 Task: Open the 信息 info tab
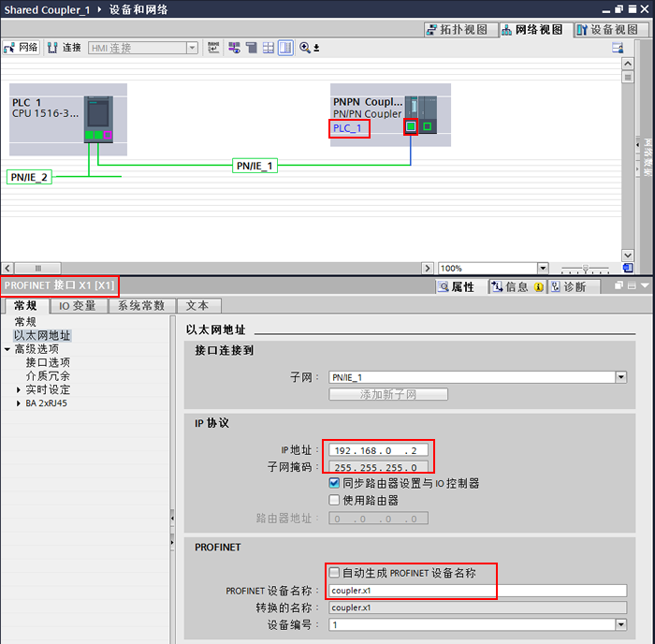(x=517, y=286)
